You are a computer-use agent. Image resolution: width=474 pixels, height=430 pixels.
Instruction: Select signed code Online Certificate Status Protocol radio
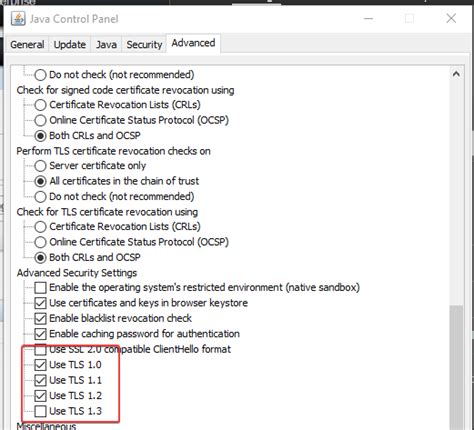[x=40, y=120]
